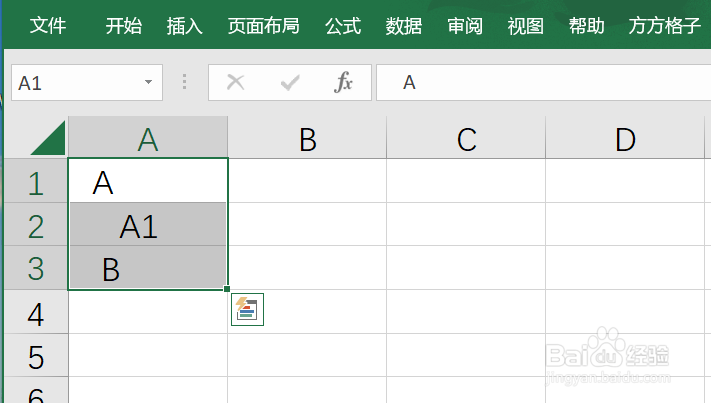Screen dimensions: 711x403
Task: Click inside the formula bar text field
Action: (x=540, y=83)
